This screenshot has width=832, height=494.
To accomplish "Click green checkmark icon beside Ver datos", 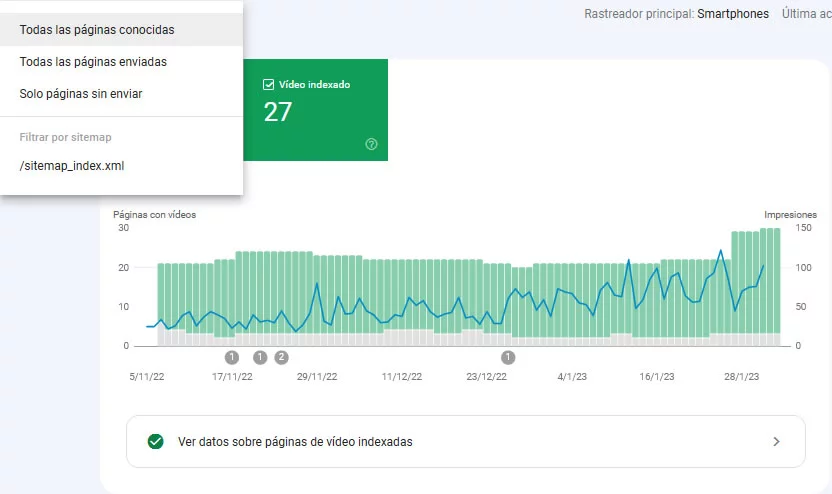I will [x=155, y=441].
